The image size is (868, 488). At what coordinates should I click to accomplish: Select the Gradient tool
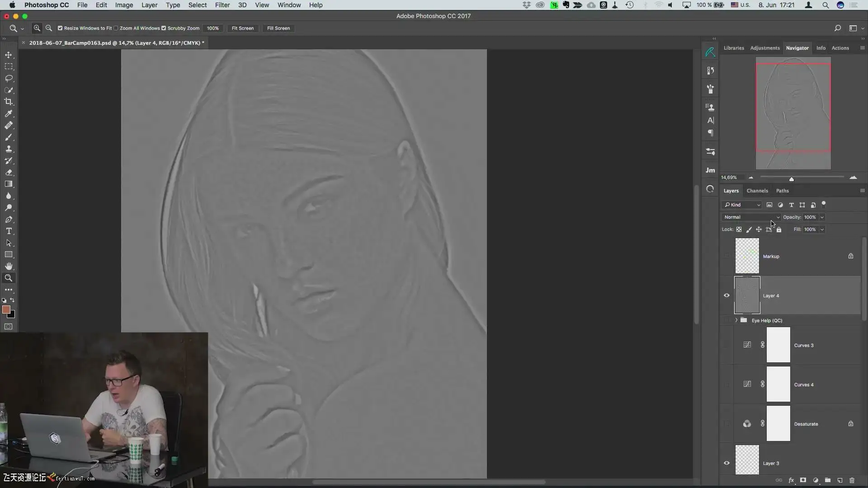pos(9,184)
